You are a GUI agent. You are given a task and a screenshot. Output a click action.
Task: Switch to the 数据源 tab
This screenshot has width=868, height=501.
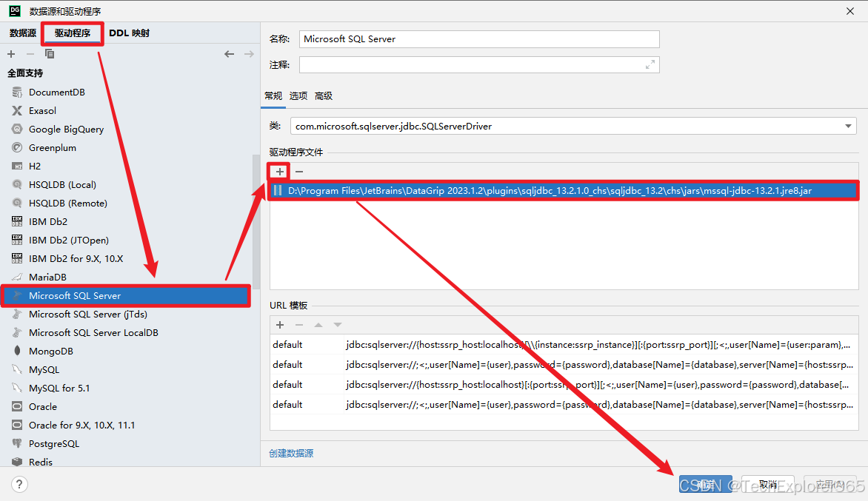click(x=22, y=33)
